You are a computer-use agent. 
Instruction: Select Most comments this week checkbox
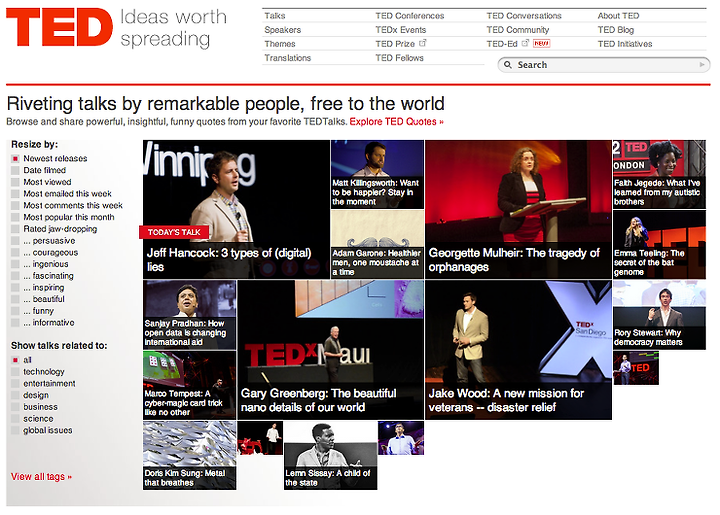coord(15,206)
